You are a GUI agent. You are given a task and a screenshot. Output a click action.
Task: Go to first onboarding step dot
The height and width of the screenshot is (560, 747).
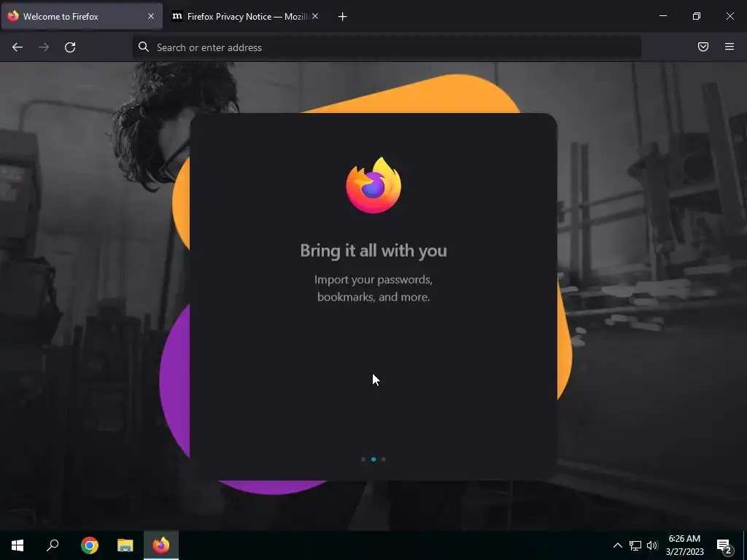tap(363, 459)
